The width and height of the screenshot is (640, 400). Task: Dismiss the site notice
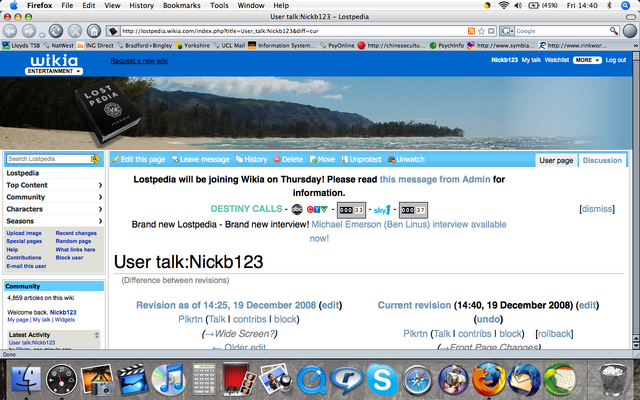597,209
